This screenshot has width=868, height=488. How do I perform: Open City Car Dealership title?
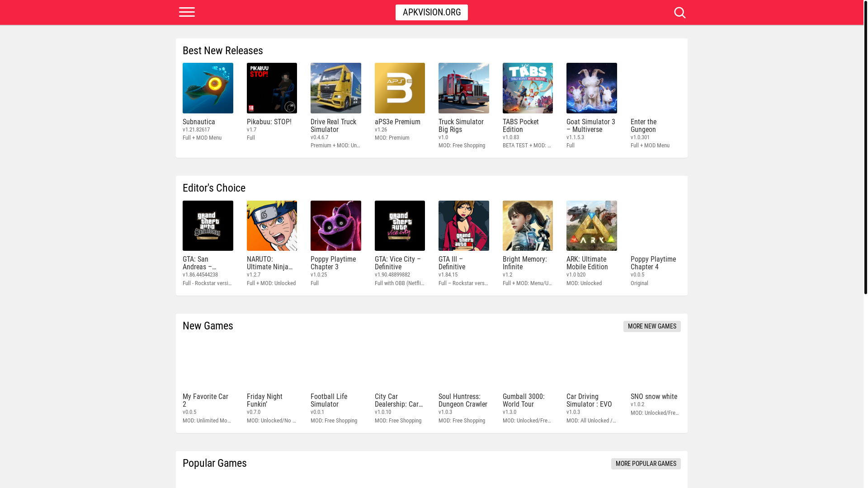399,400
